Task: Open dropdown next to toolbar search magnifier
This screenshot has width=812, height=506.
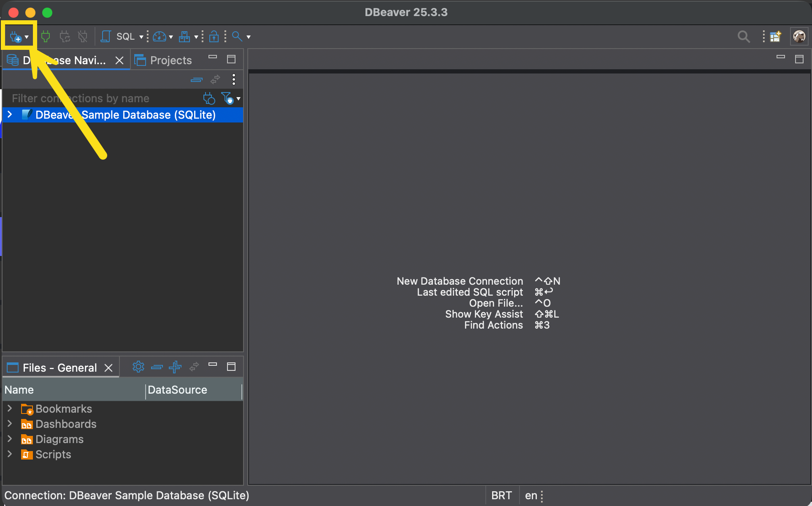Action: [249, 37]
